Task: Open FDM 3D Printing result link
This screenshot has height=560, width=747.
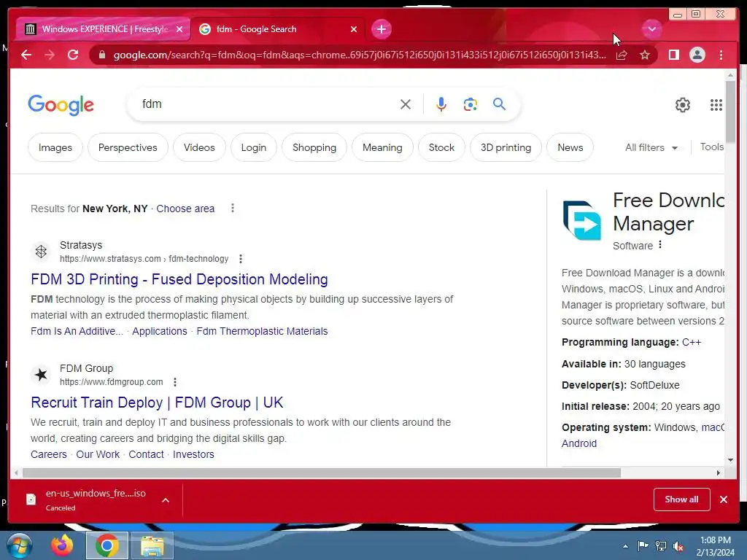Action: pos(179,279)
